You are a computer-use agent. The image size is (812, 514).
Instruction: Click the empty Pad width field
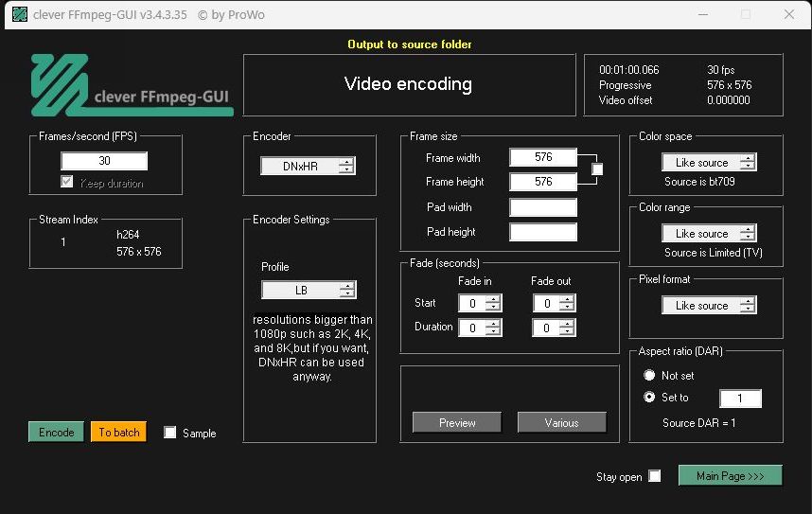[x=543, y=207]
